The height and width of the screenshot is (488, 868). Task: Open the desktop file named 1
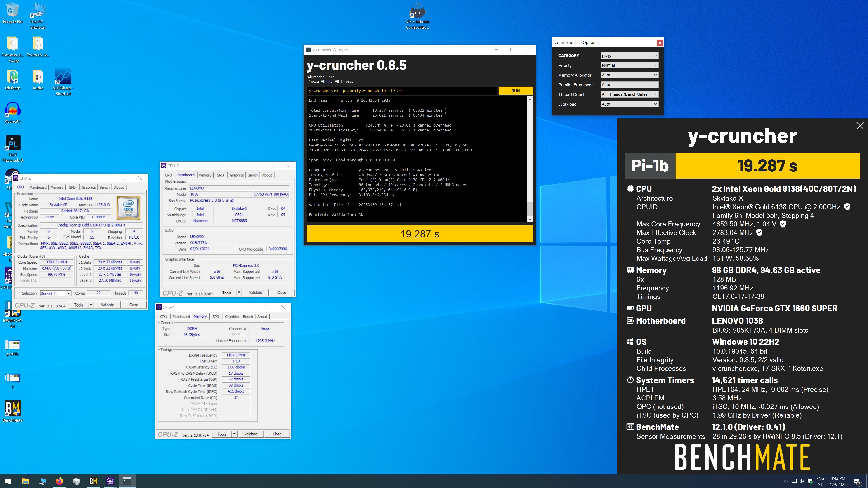click(12, 381)
